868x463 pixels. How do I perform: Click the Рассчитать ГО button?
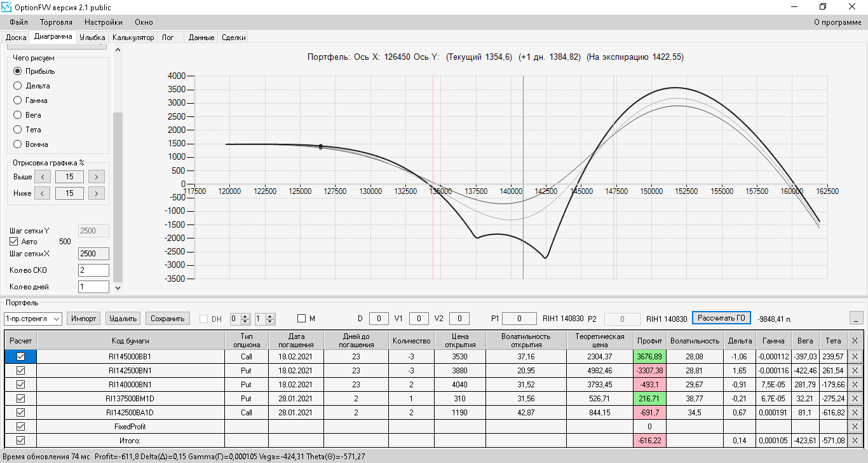click(x=721, y=318)
